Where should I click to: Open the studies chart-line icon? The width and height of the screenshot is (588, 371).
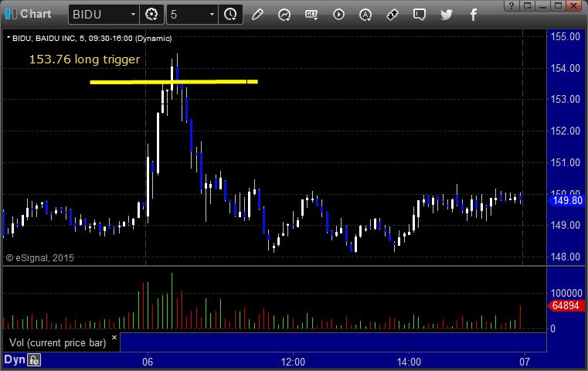284,15
